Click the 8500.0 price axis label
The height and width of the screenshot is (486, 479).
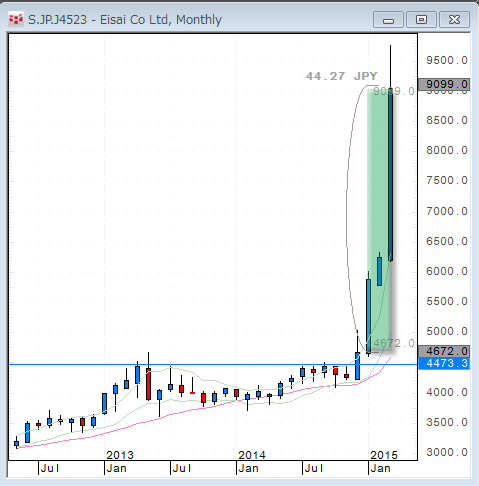tap(447, 120)
